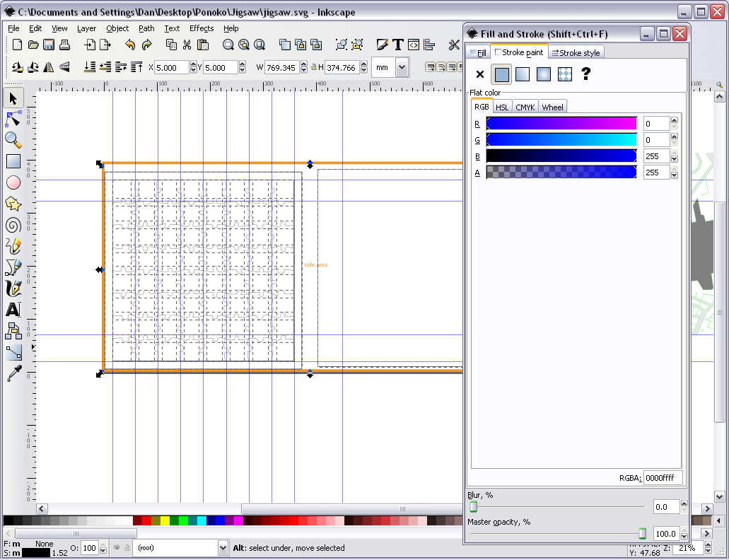This screenshot has width=729, height=560.
Task: Toggle layer lock in status bar
Action: pos(127,547)
